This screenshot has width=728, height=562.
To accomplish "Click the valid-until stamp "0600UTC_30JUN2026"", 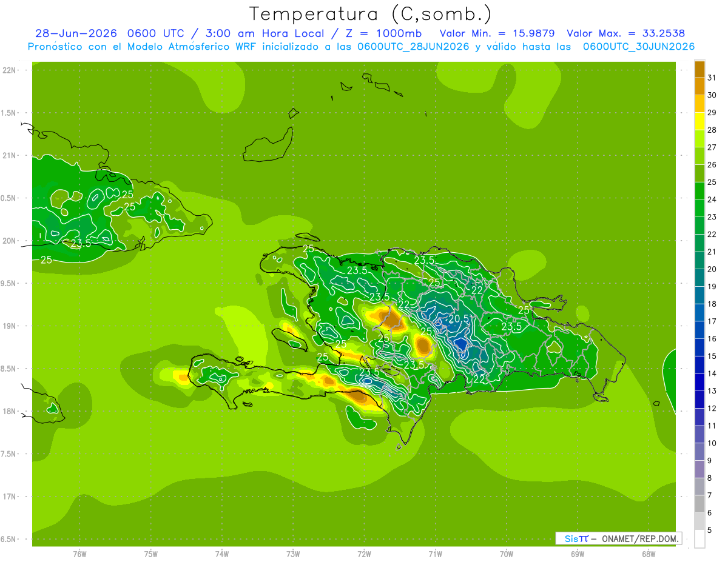I will [638, 47].
